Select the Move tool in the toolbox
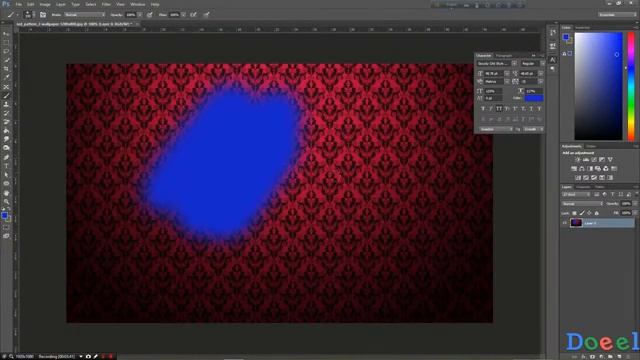This screenshot has width=640, height=360. 6,33
